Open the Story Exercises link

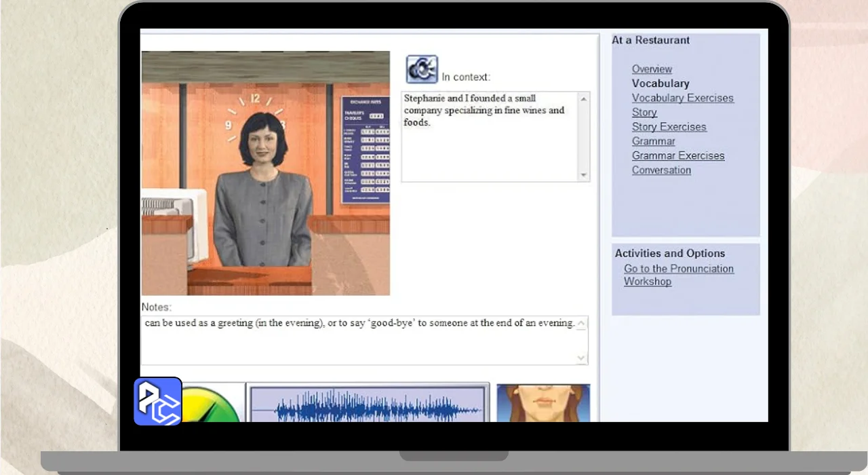pos(669,127)
